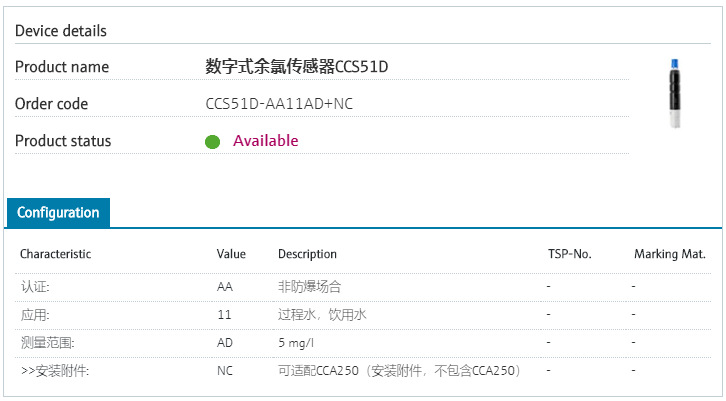Click the Marking Mat. column header
This screenshot has width=726, height=401.
click(x=669, y=254)
